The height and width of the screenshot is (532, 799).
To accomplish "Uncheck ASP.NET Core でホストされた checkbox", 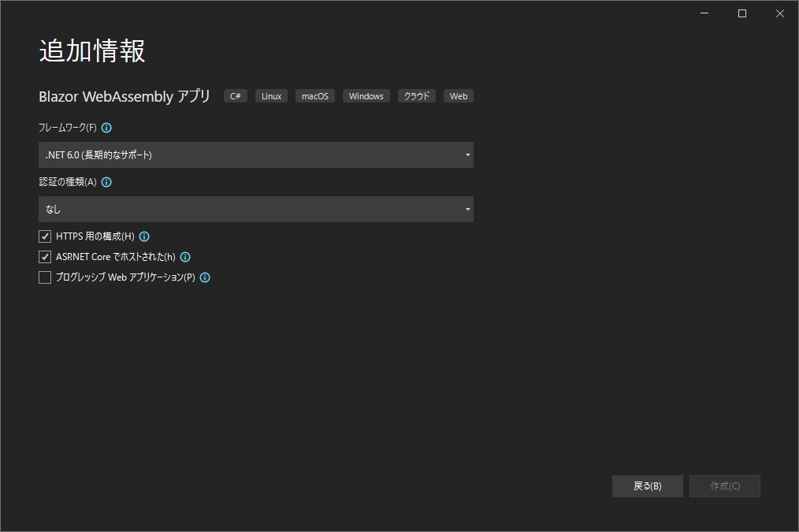I will pyautogui.click(x=45, y=257).
